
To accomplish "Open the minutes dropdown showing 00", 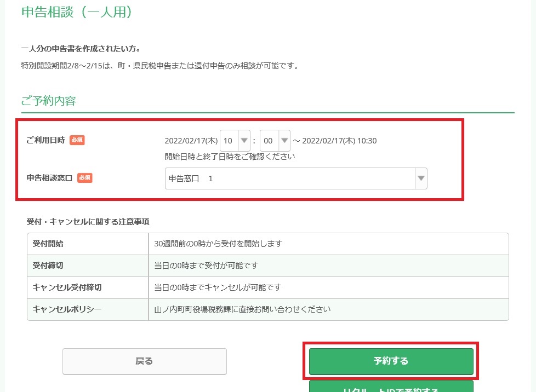I will click(x=274, y=141).
